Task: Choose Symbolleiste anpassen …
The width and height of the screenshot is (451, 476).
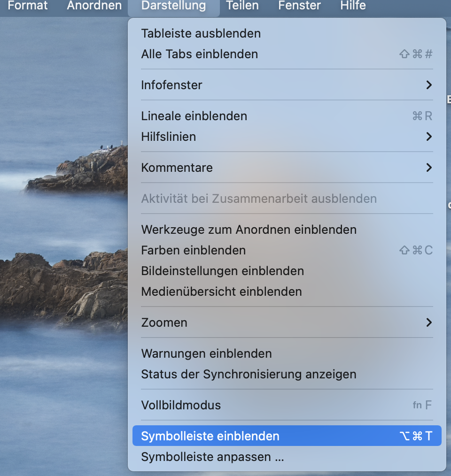Action: 287,457
